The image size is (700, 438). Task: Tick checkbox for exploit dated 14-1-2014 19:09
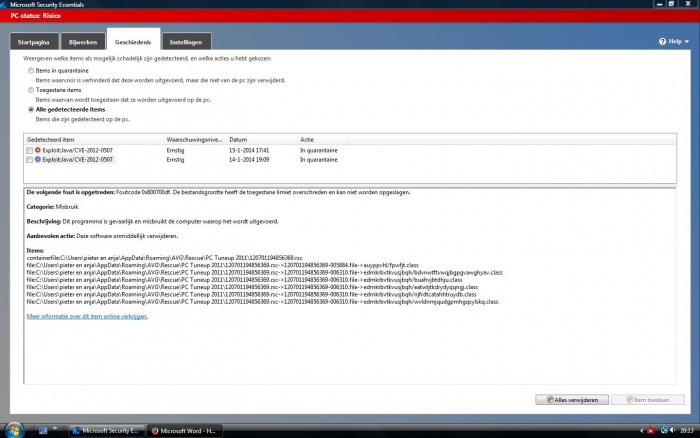point(29,160)
